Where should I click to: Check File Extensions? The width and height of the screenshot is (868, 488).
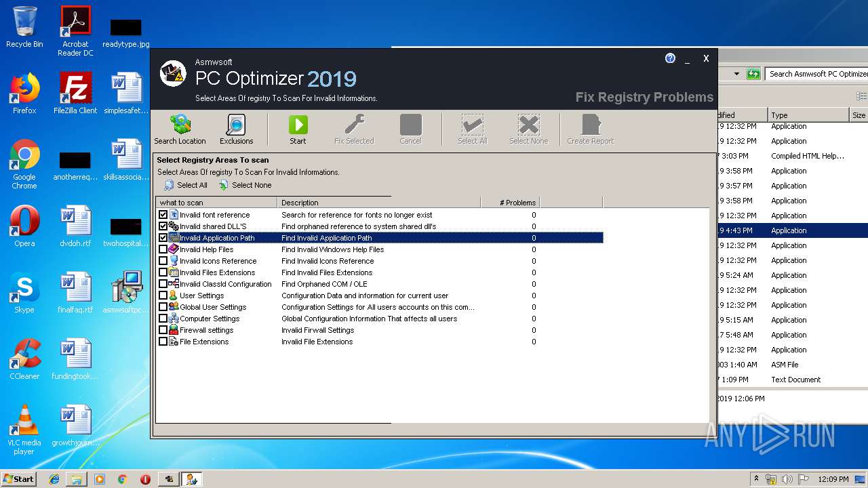click(163, 342)
